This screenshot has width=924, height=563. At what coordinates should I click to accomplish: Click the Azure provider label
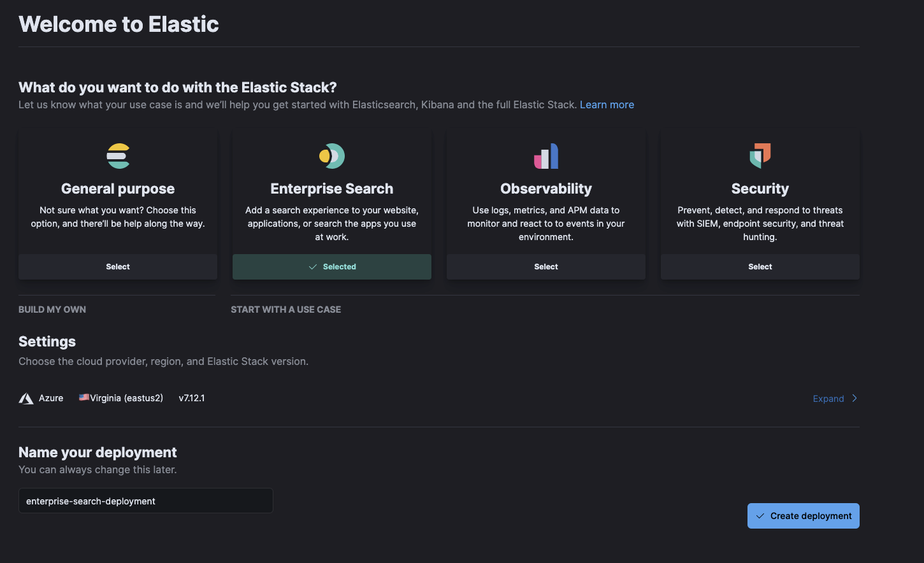51,398
